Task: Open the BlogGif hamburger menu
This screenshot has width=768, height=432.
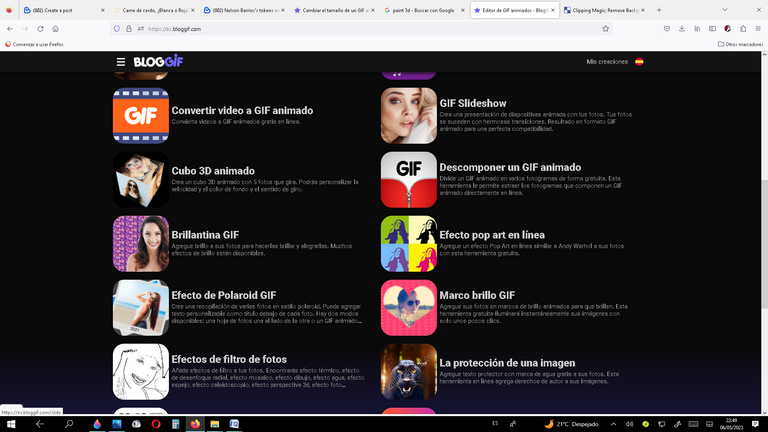Action: click(x=120, y=62)
